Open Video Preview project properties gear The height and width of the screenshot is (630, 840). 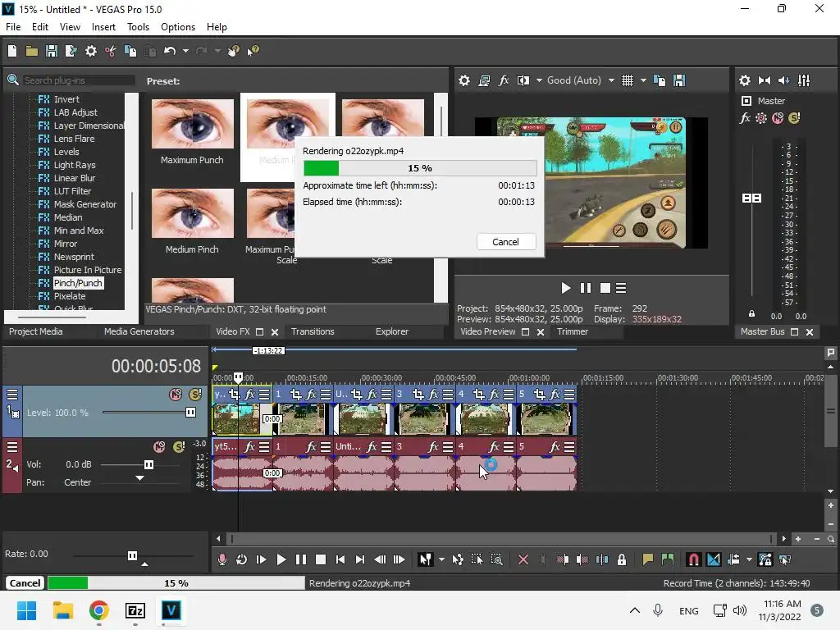[x=464, y=80]
